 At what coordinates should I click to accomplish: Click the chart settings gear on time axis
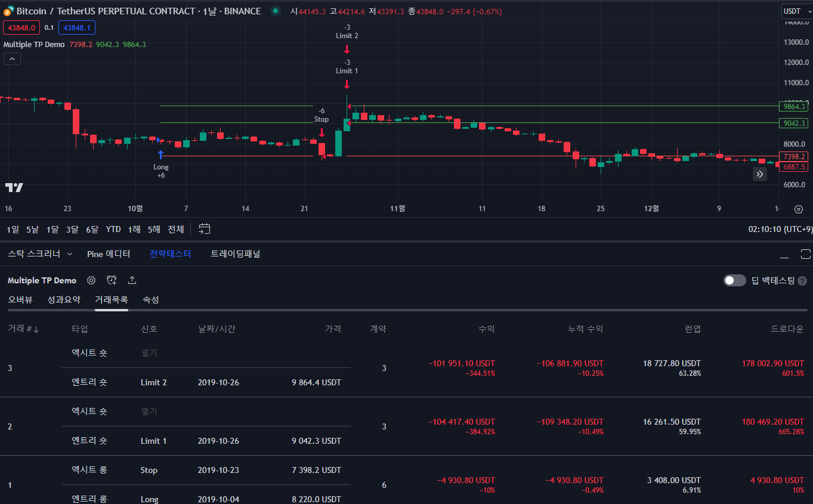pyautogui.click(x=799, y=209)
